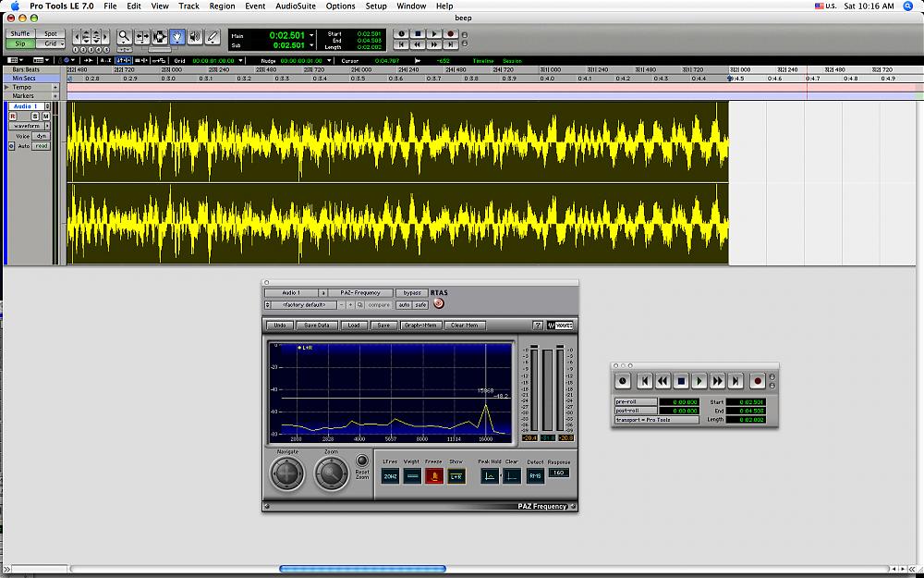Open Waves help with the question mark button

coord(538,325)
